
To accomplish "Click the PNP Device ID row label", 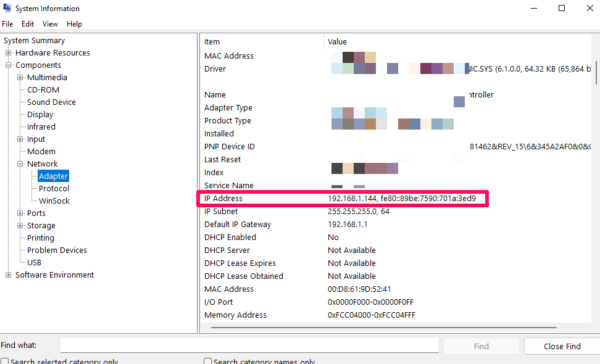I will click(x=229, y=147).
